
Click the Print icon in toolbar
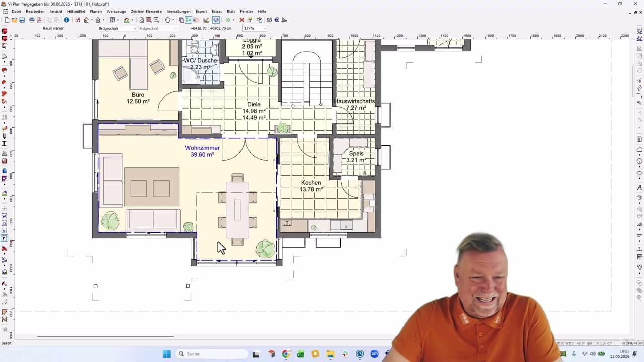32,20
